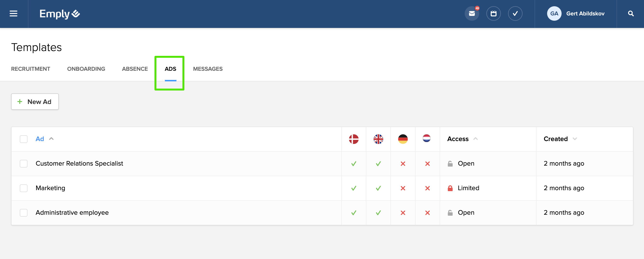Switch to the Messages tab

click(208, 69)
